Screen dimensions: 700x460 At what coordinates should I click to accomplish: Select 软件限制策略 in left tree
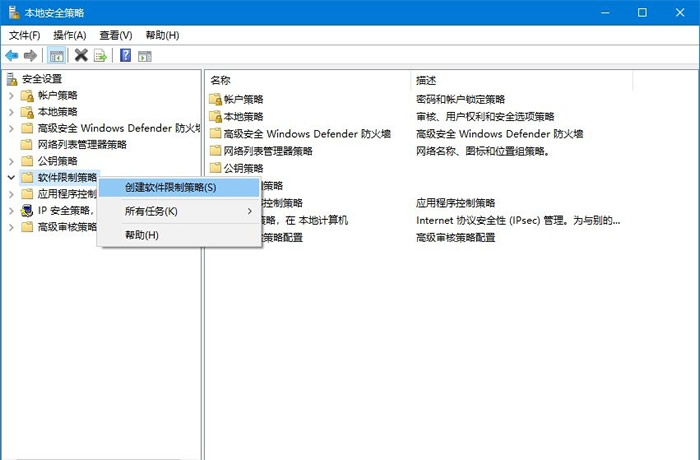(x=67, y=178)
